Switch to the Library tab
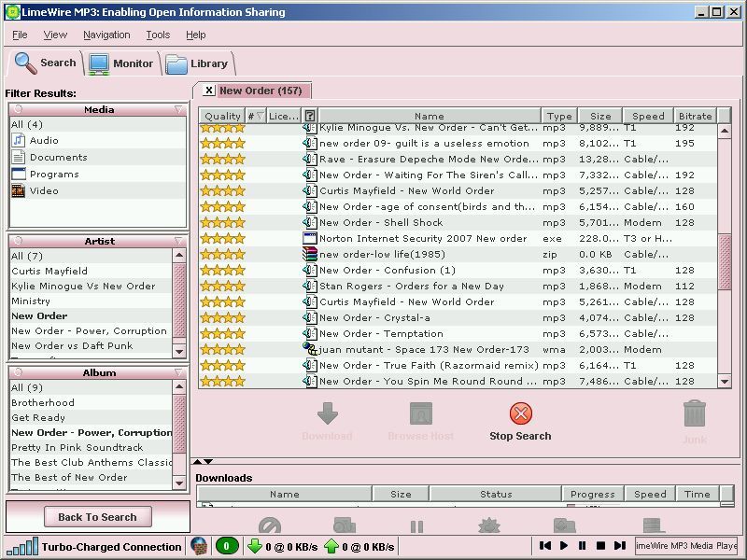 coord(197,63)
